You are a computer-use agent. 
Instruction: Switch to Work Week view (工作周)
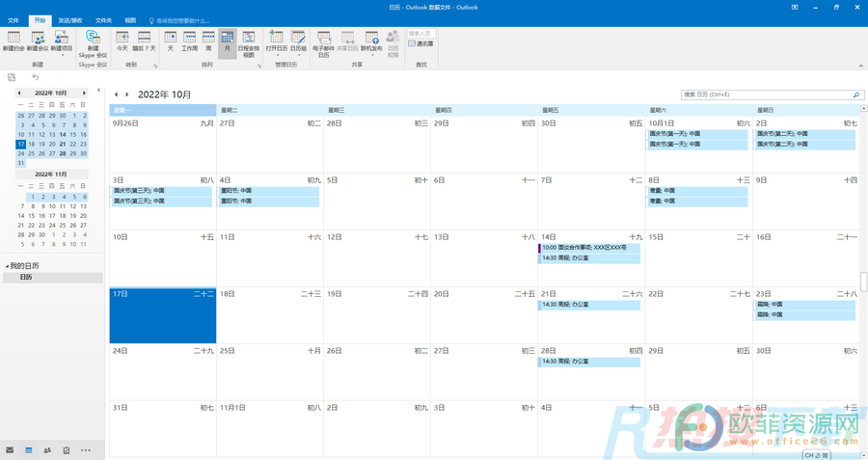[x=189, y=41]
